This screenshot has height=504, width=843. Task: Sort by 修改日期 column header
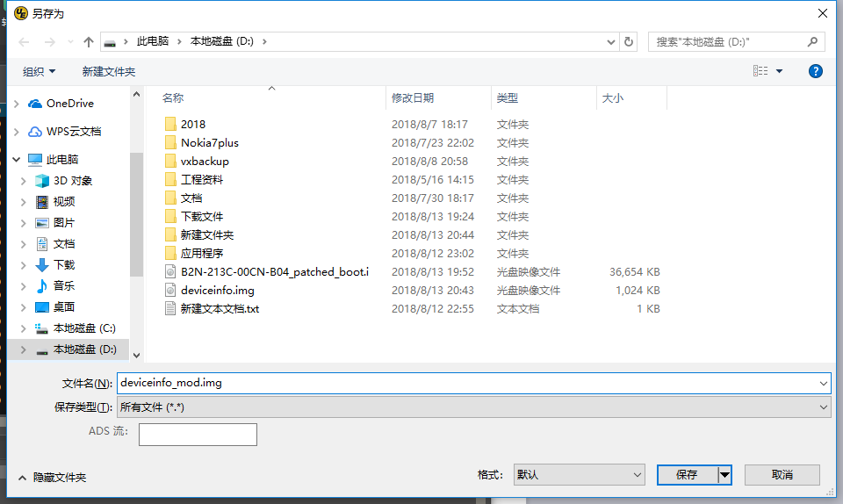(x=413, y=98)
